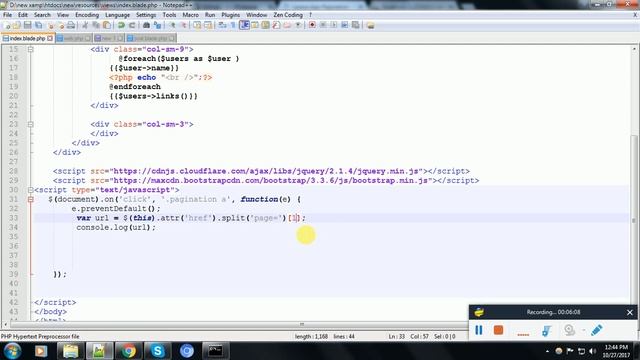
Task: Open the Settings menu
Action: point(146,15)
